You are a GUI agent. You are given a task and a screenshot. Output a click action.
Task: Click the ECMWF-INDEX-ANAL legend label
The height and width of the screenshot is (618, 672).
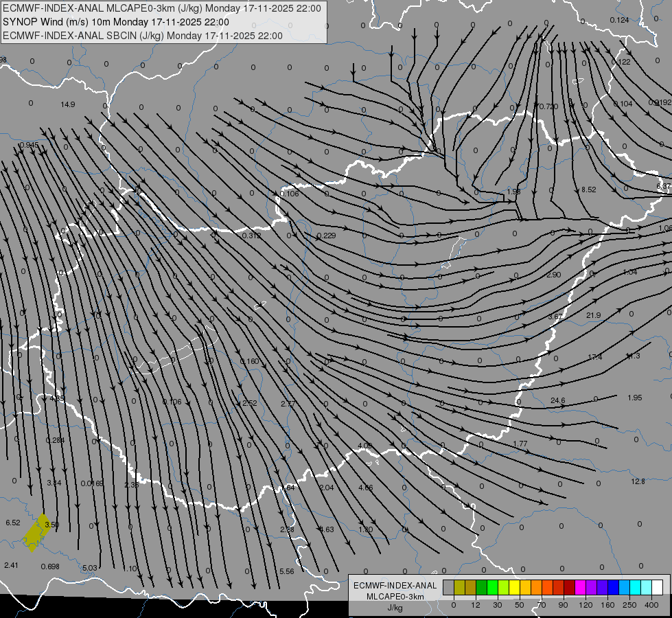coord(395,586)
